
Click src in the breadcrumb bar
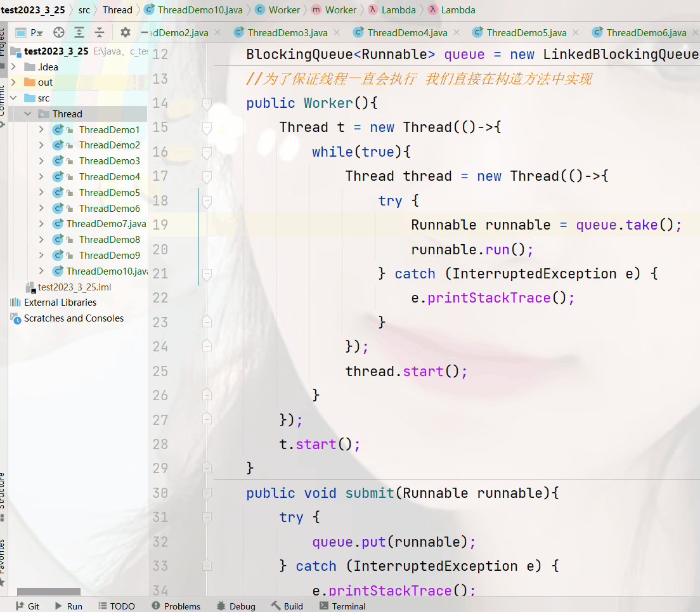coord(84,10)
